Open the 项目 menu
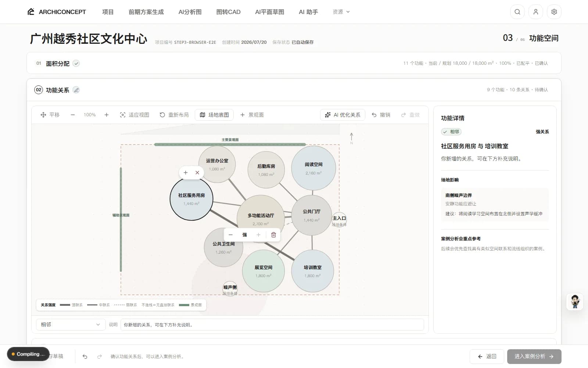The width and height of the screenshot is (588, 368). point(108,12)
